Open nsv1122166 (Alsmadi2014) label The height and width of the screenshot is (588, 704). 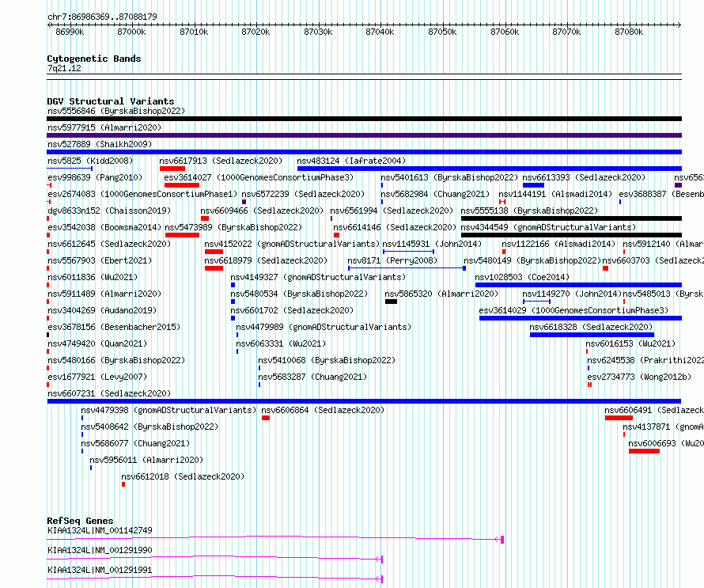point(558,244)
